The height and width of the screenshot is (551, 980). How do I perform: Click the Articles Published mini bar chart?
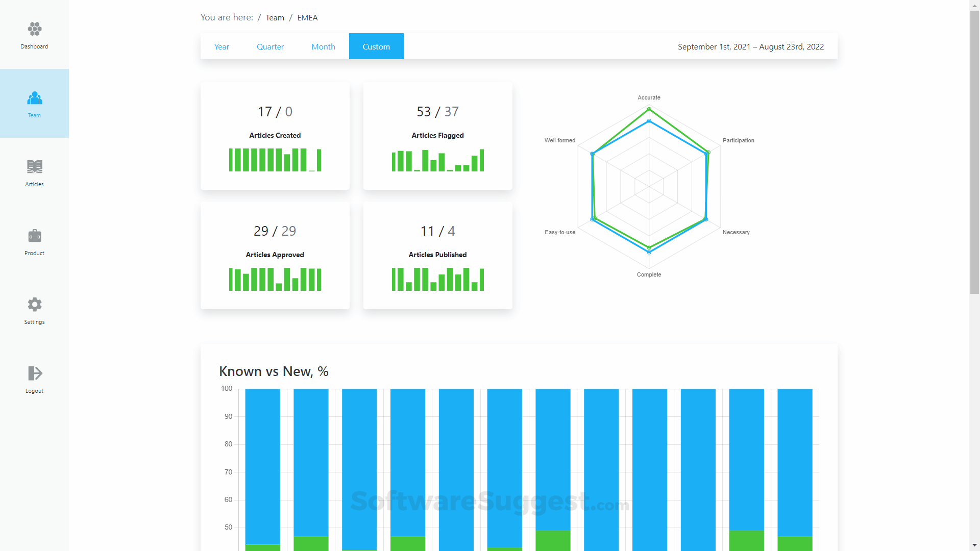tap(437, 279)
